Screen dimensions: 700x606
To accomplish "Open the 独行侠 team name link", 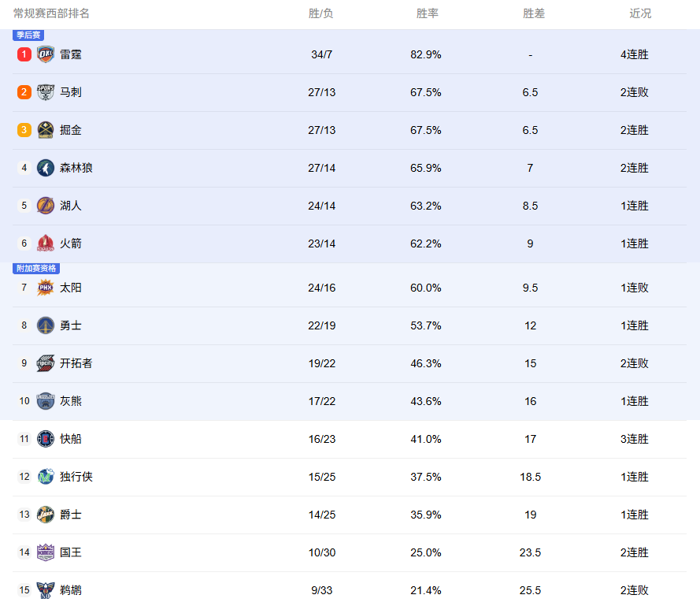I will click(x=76, y=477).
